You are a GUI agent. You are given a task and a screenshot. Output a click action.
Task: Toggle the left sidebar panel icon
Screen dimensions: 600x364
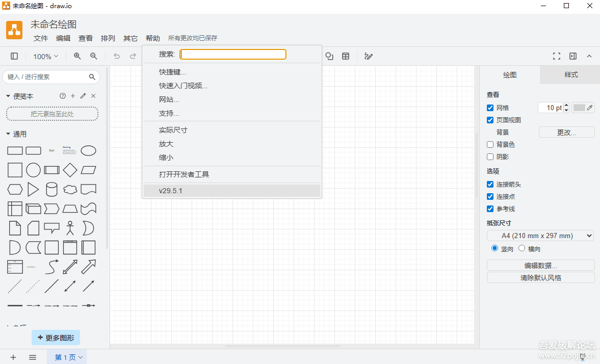[x=14, y=56]
